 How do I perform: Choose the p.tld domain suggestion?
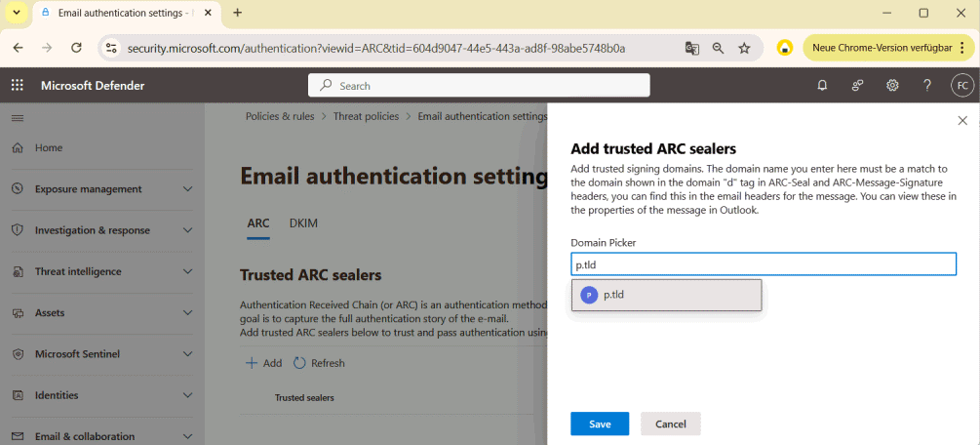pyautogui.click(x=666, y=295)
